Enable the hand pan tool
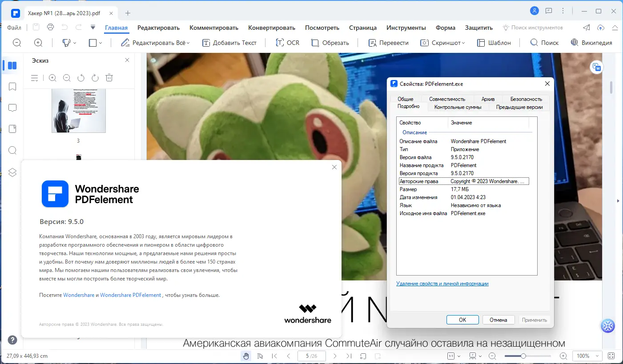The width and height of the screenshot is (623, 364). [x=246, y=356]
